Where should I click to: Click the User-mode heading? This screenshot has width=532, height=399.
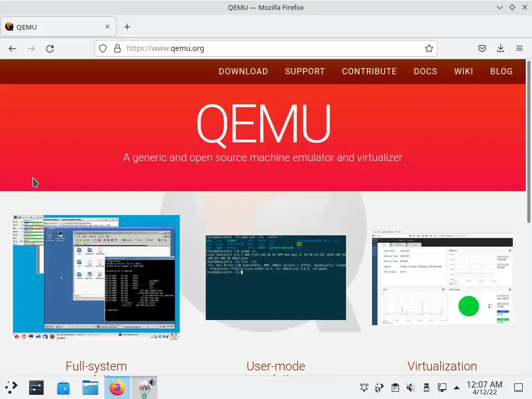(x=276, y=366)
